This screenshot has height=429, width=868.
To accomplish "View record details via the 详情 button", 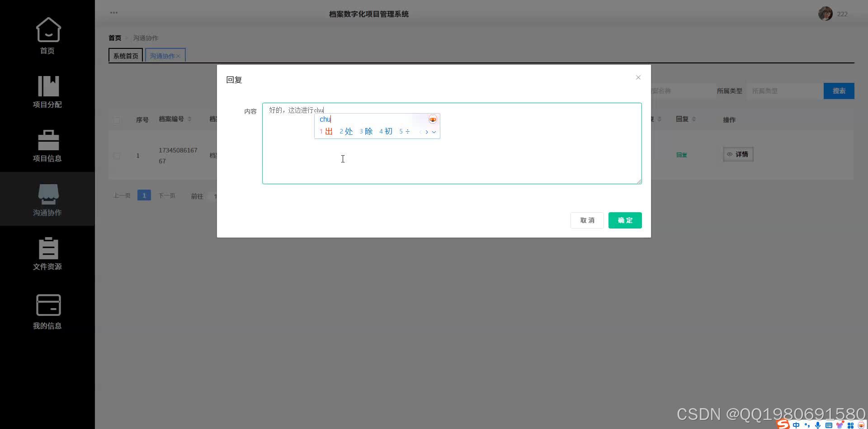I will point(738,154).
